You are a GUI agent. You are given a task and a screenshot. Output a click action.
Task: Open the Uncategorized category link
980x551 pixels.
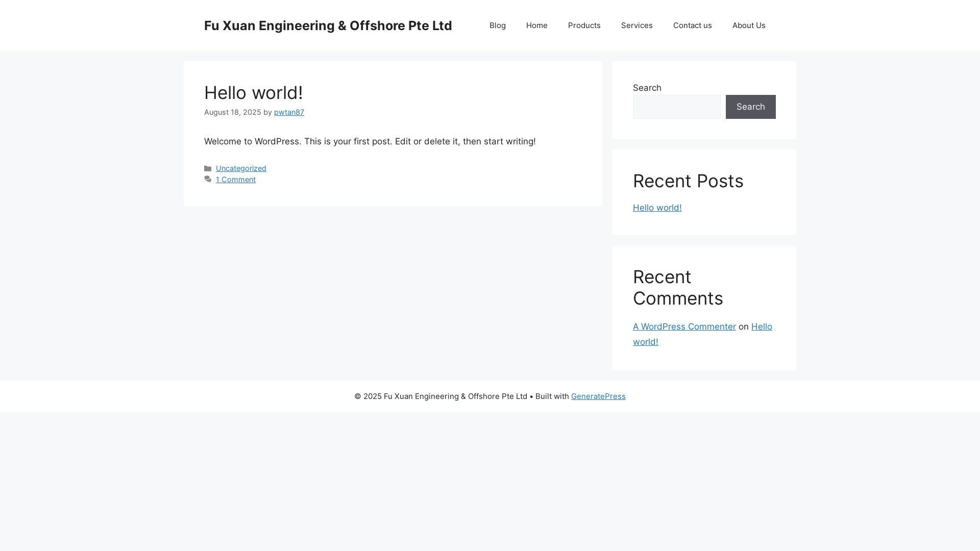click(x=241, y=168)
